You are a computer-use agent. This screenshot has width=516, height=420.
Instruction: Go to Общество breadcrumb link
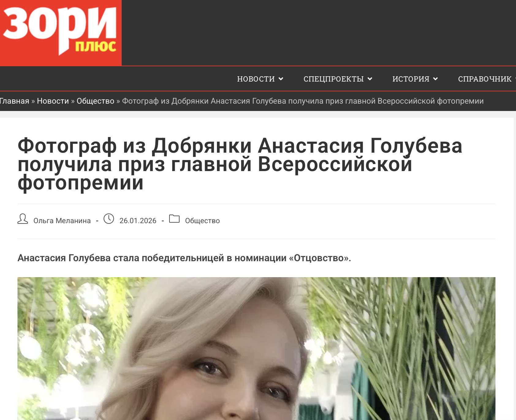95,101
